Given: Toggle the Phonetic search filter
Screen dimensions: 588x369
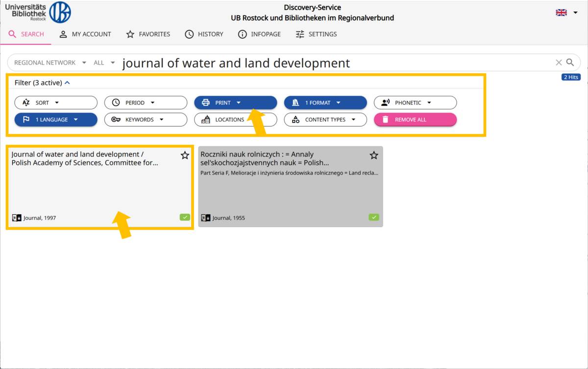Looking at the screenshot, I should pos(415,103).
